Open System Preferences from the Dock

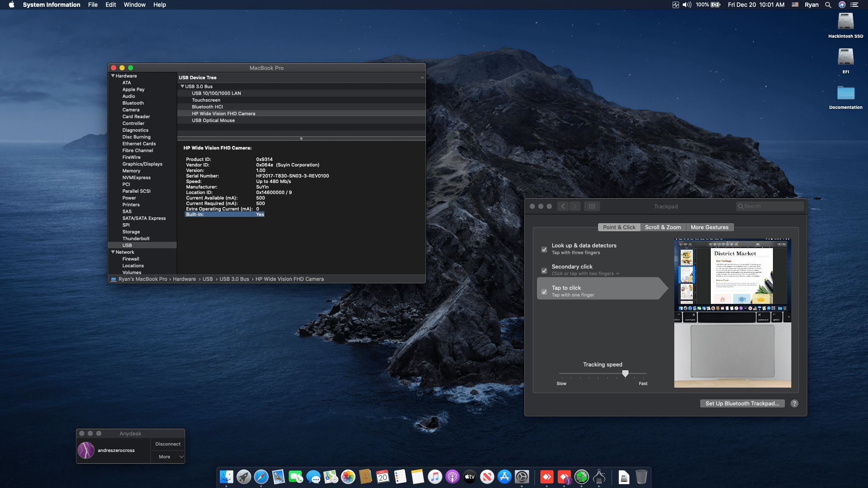tap(522, 477)
